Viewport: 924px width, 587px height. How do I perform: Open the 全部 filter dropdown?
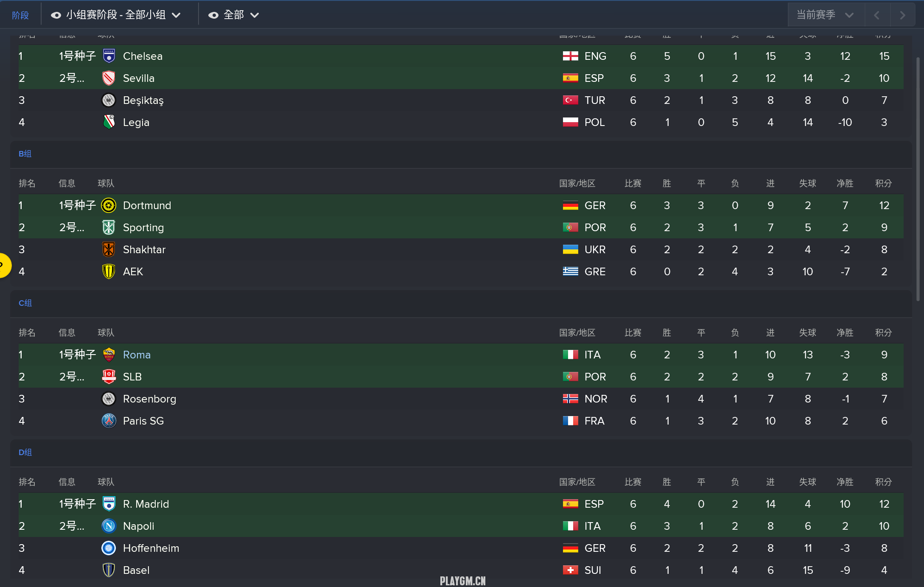pos(234,15)
